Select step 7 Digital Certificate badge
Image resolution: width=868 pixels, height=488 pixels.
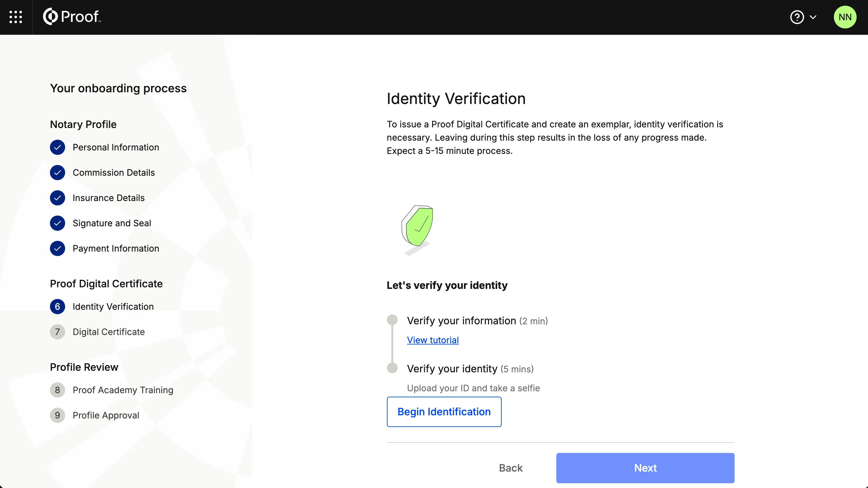pos(57,332)
